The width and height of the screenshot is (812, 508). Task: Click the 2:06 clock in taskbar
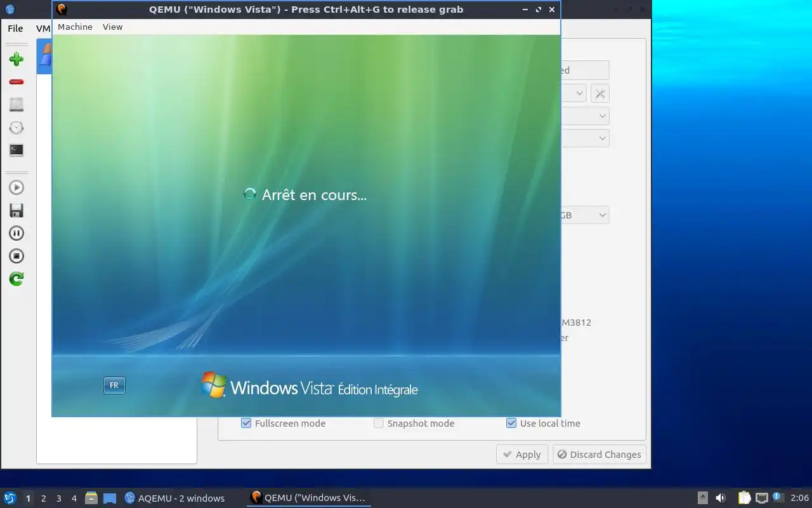[799, 498]
